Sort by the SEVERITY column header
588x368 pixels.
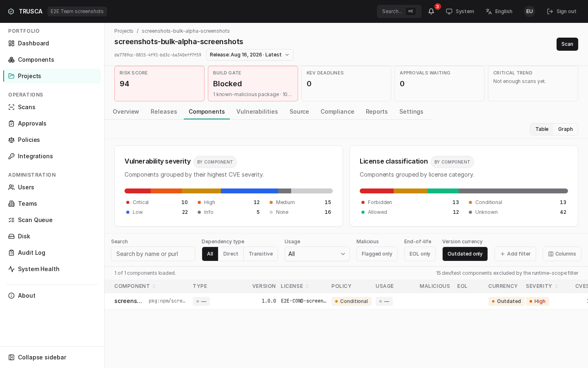click(x=542, y=286)
